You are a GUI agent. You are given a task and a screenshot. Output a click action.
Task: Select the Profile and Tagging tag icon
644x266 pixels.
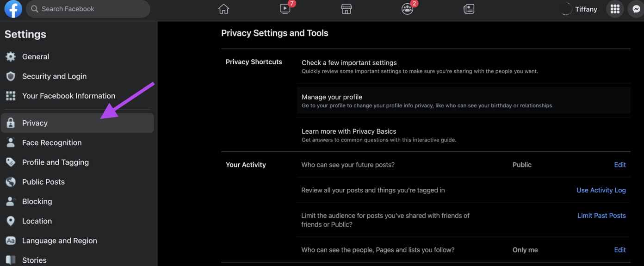point(11,162)
